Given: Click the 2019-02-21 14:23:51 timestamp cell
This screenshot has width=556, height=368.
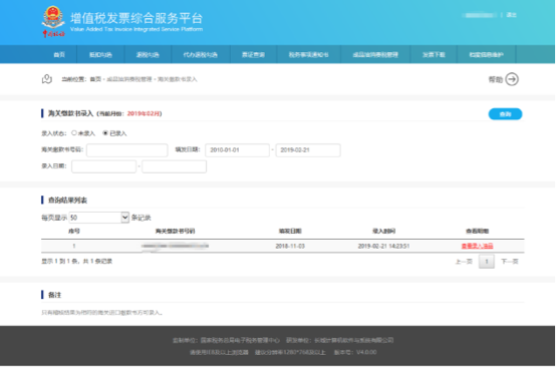Looking at the screenshot, I should (x=384, y=246).
